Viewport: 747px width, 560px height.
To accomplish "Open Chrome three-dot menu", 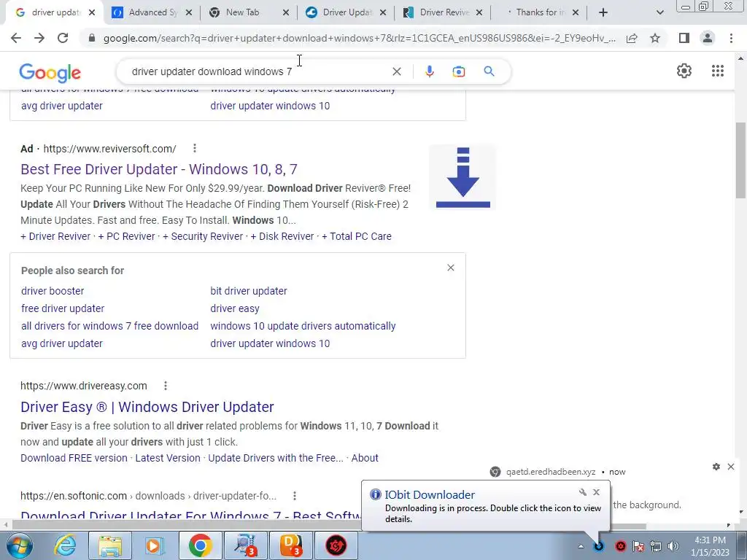I will [x=731, y=38].
